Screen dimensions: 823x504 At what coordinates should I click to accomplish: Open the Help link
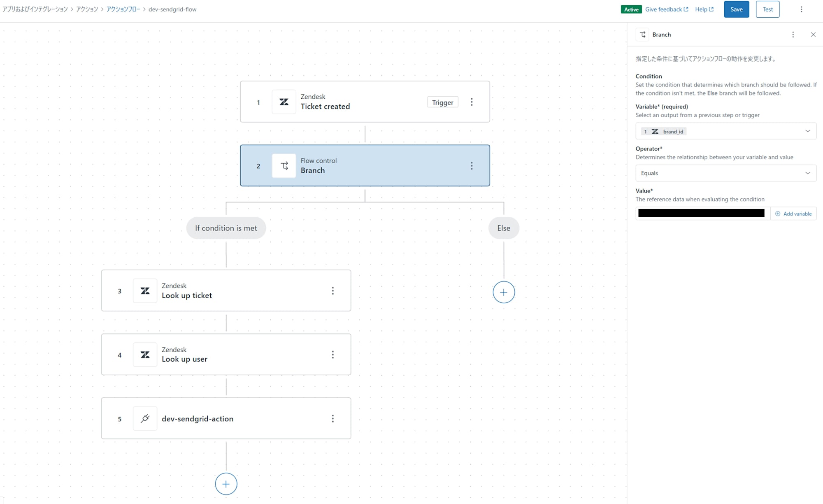(704, 9)
